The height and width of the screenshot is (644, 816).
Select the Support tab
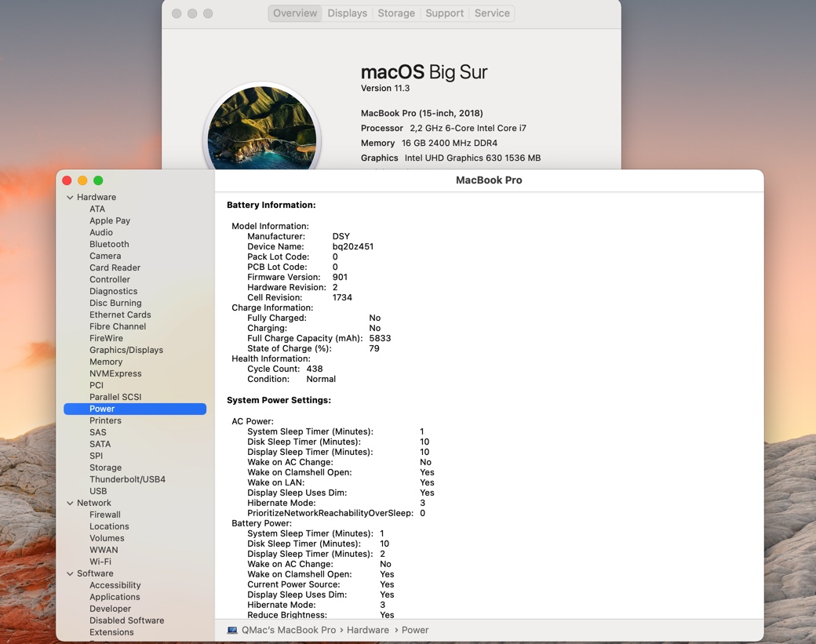click(x=444, y=13)
